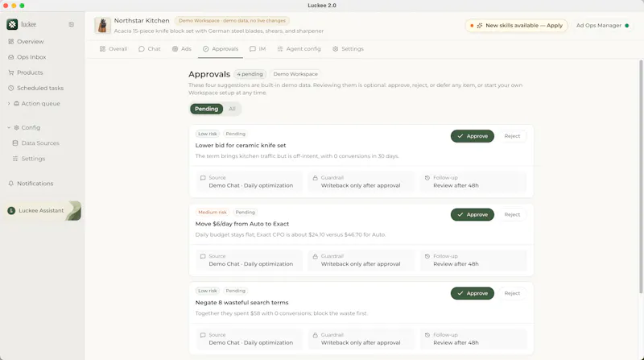Open the top Settings tab
Image resolution: width=644 pixels, height=360 pixels.
348,49
